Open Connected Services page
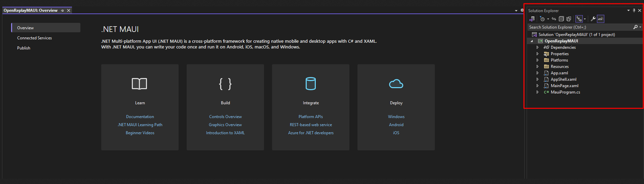644x184 pixels. pos(35,38)
